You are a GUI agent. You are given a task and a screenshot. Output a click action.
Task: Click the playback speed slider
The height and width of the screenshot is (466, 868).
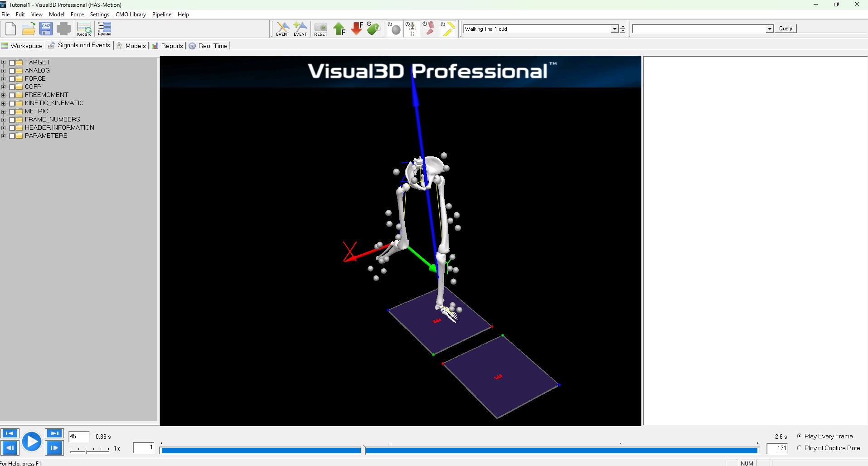tap(89, 450)
